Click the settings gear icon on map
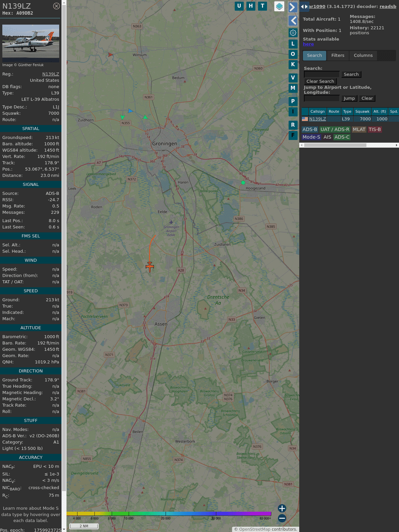This screenshot has height=532, width=399. (x=293, y=33)
